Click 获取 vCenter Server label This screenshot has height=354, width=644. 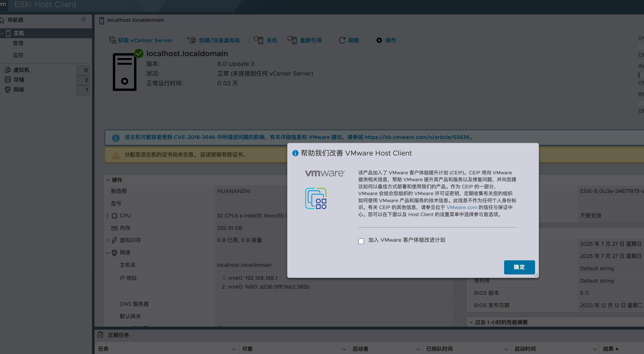145,40
